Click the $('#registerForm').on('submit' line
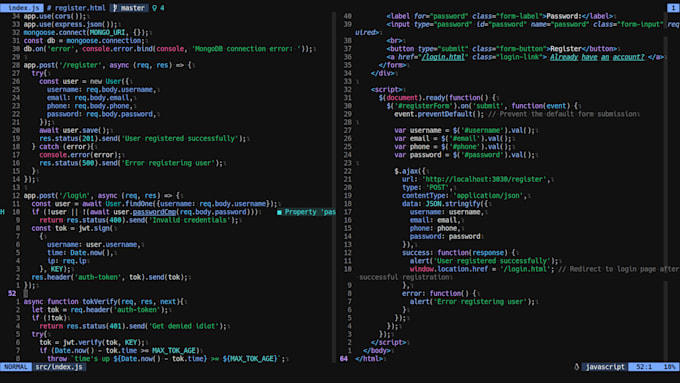Screen dimensions: 680x383 pyautogui.click(x=482, y=106)
